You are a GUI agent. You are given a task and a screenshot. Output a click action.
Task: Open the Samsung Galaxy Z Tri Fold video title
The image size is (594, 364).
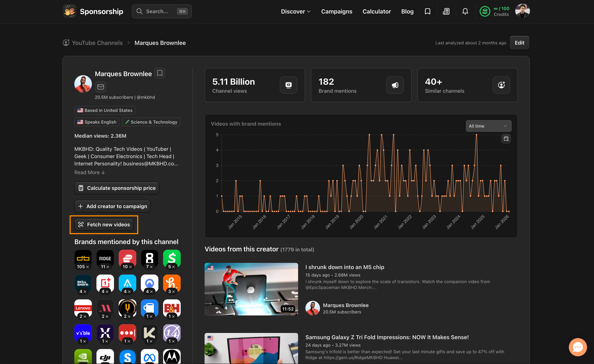click(x=387, y=337)
